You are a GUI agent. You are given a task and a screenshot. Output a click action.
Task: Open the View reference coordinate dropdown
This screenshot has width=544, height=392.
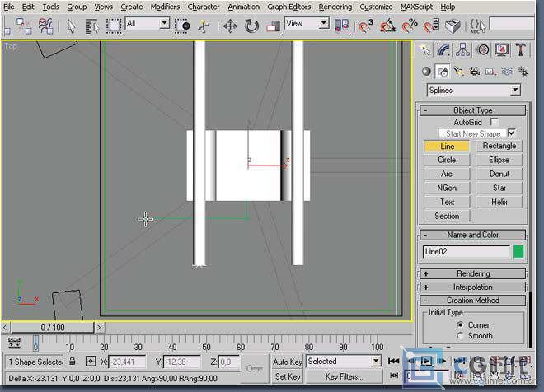(x=323, y=23)
